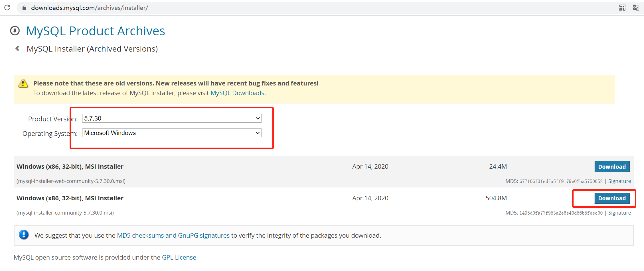
Task: Select filename mysql-installer-community-5.7.30.0.msi text
Action: pyautogui.click(x=65, y=213)
